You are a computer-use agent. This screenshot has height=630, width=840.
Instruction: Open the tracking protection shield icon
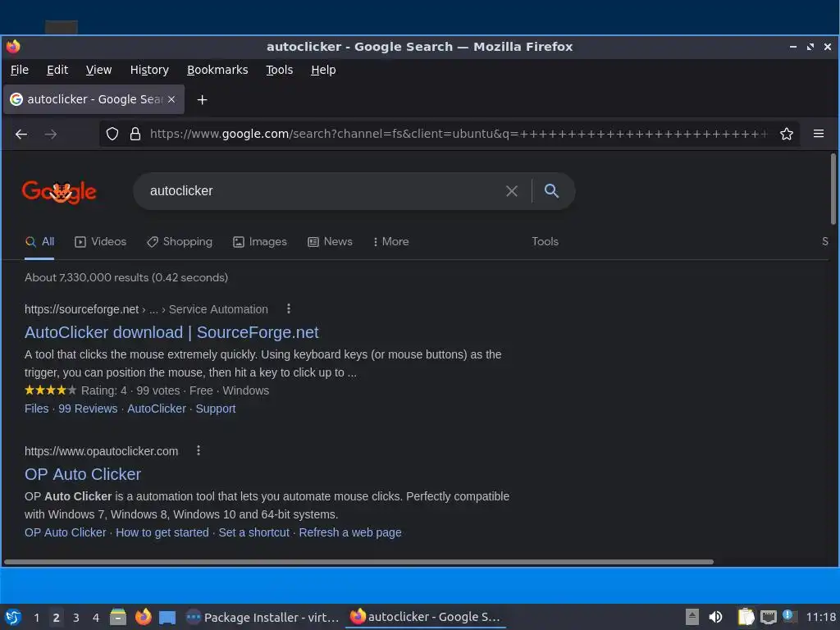[x=112, y=134]
